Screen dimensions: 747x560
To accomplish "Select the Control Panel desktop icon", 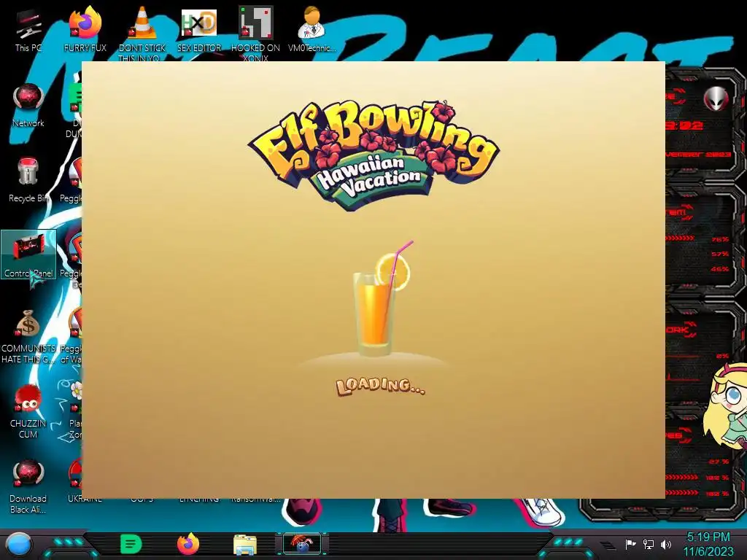I will (x=28, y=254).
